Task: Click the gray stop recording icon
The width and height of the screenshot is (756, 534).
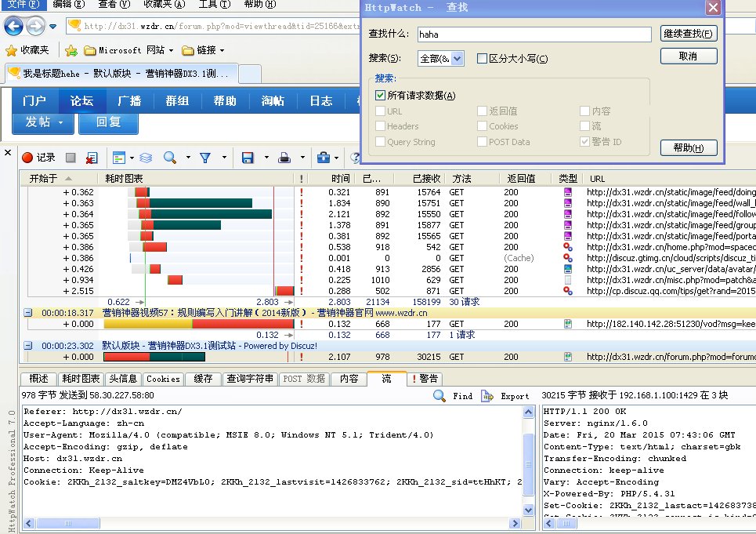Action: 71,158
